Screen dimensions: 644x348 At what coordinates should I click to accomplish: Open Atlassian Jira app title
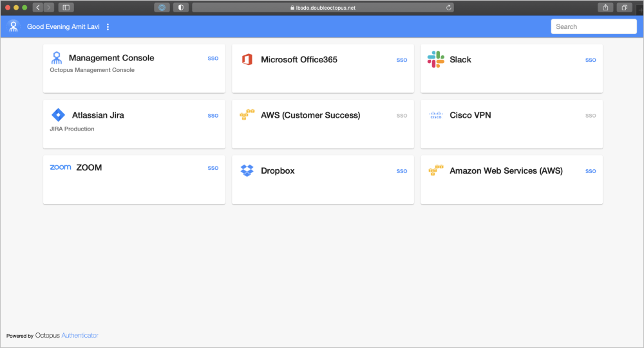[98, 115]
